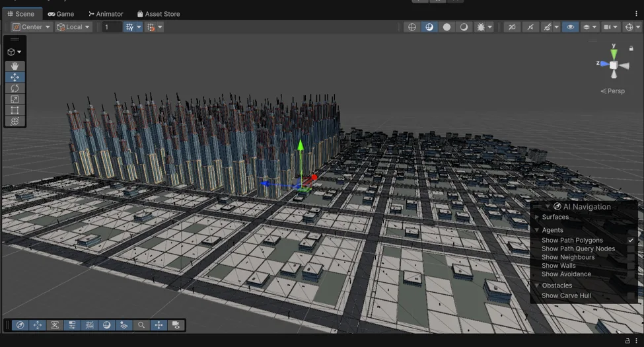Select wireframe draw mode globe icon
This screenshot has height=347, width=644.
click(x=412, y=27)
